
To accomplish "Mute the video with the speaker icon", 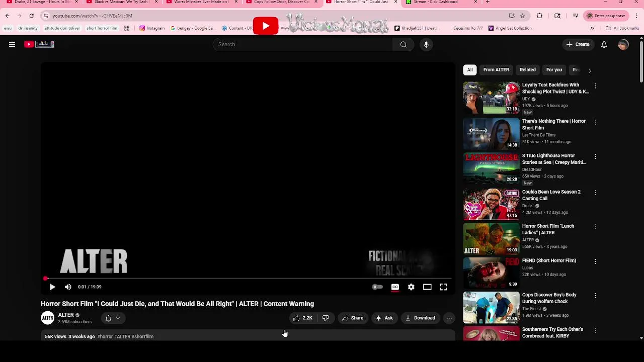I will pyautogui.click(x=68, y=287).
